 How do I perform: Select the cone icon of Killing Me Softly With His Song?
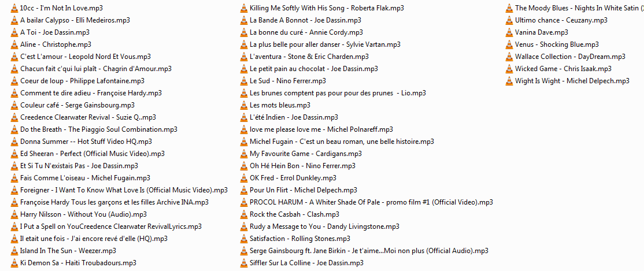244,8
